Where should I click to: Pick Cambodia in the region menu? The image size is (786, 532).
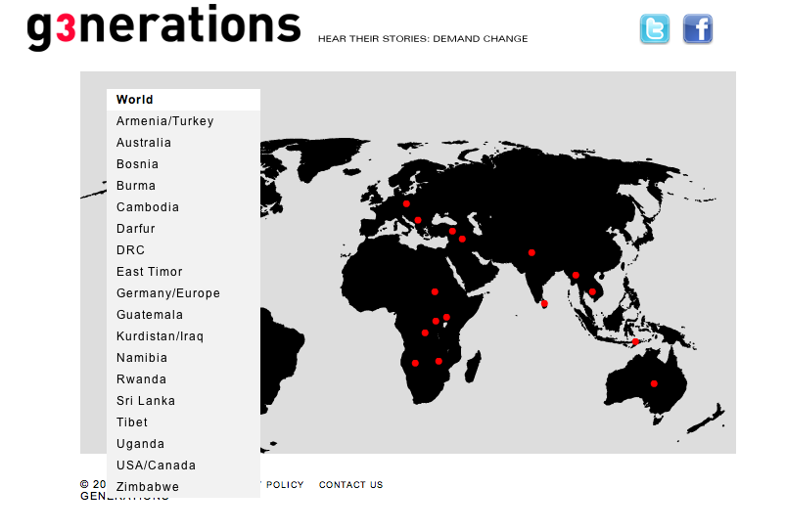[x=148, y=207]
